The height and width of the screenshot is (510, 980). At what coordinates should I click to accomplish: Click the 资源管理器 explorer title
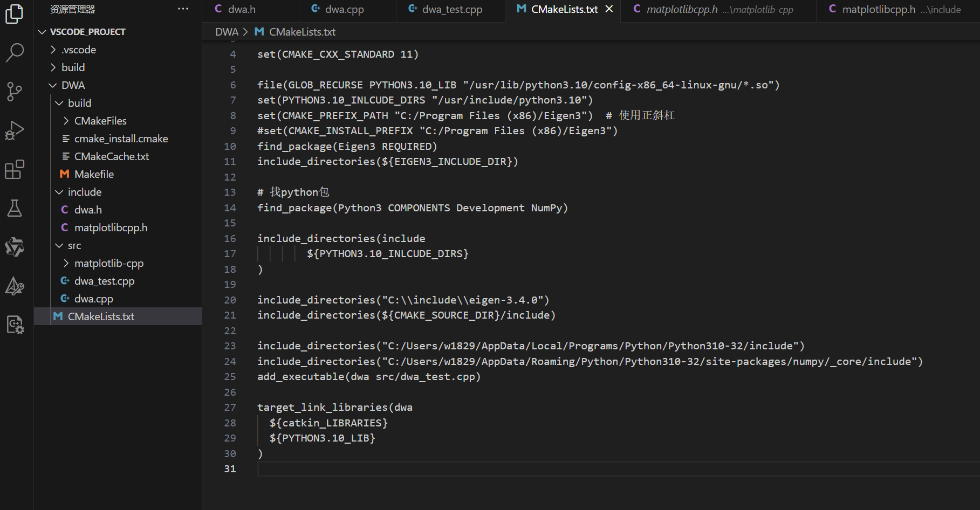tap(72, 9)
